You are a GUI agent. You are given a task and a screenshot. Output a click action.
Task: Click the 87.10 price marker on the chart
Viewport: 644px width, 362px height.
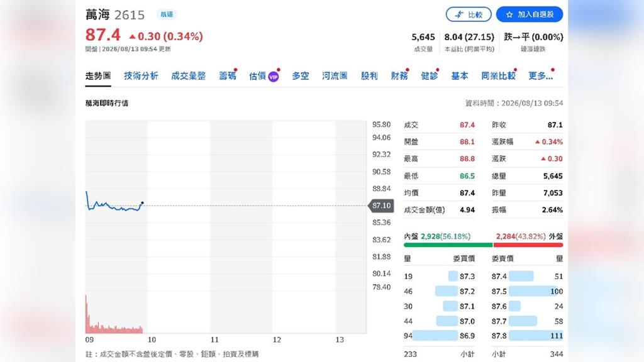(x=381, y=206)
